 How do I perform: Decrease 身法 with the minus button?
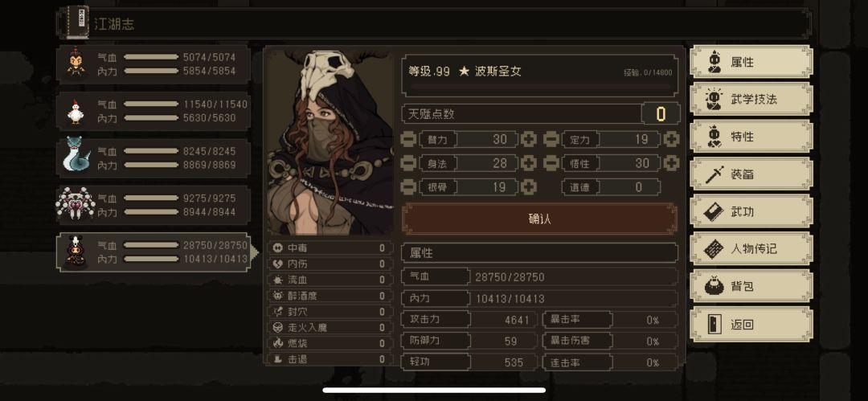click(x=408, y=163)
